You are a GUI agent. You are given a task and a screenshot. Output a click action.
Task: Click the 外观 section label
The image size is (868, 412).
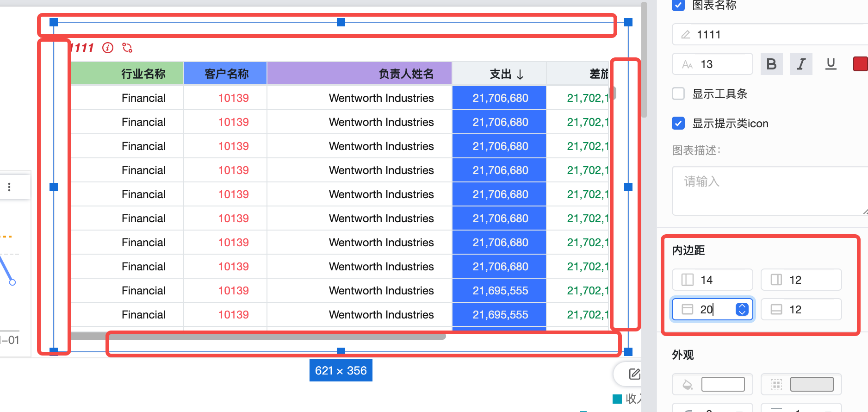[683, 355]
